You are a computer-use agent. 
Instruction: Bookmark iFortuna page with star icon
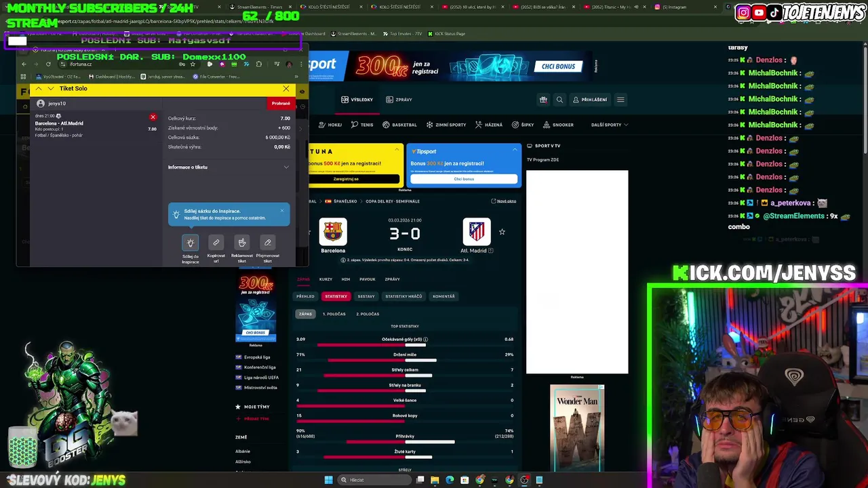(x=193, y=64)
